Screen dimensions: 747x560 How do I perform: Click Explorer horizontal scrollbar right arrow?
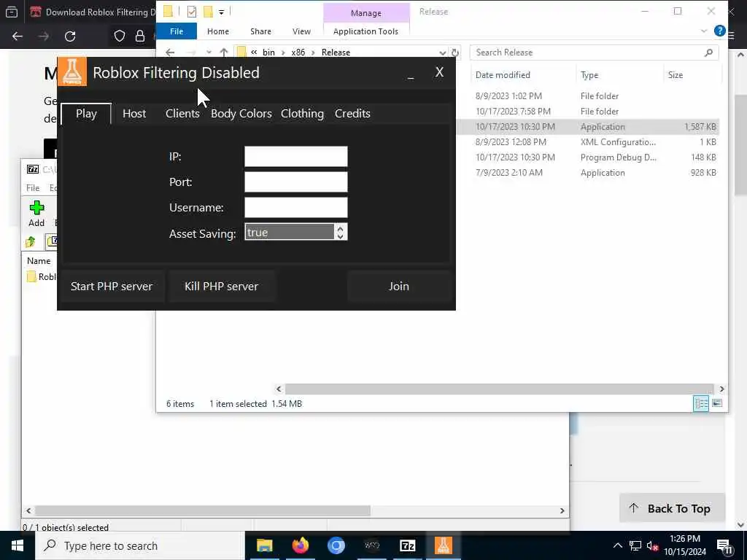pos(721,389)
